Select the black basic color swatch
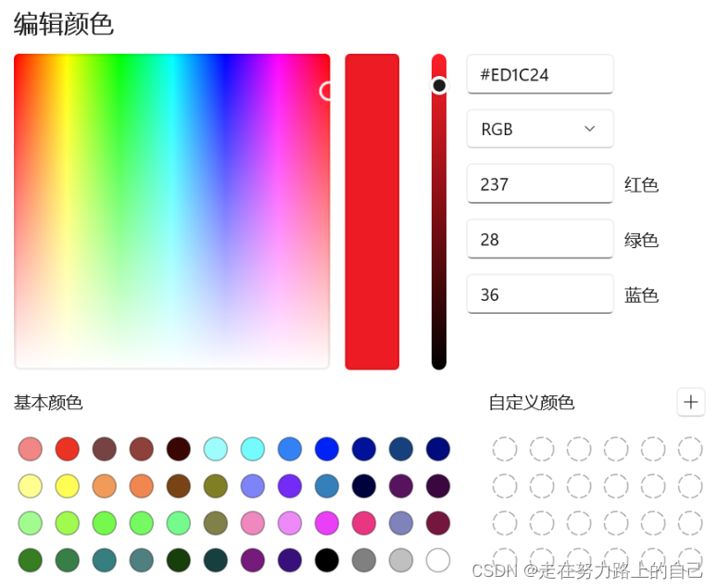The image size is (717, 588). 327,560
